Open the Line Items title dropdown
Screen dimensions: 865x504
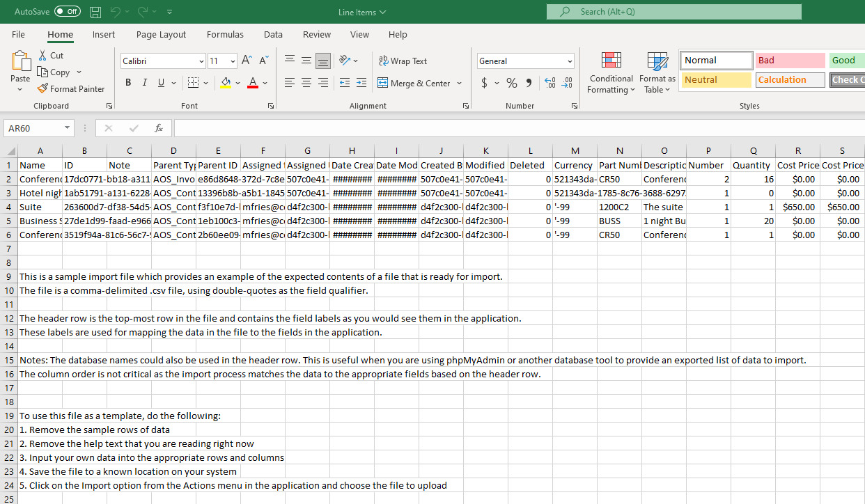coord(362,12)
